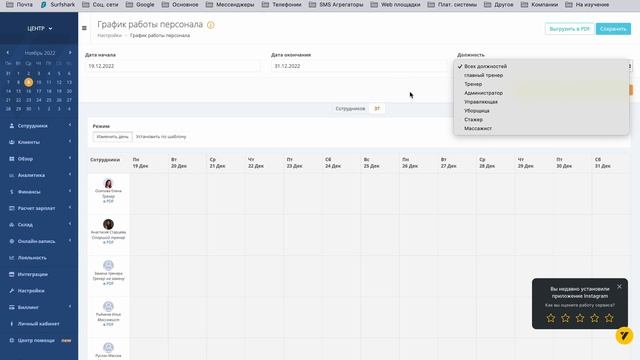640x360 pixels.
Task: Expand Расчет зарплат submenu chevron
Action: (70, 207)
